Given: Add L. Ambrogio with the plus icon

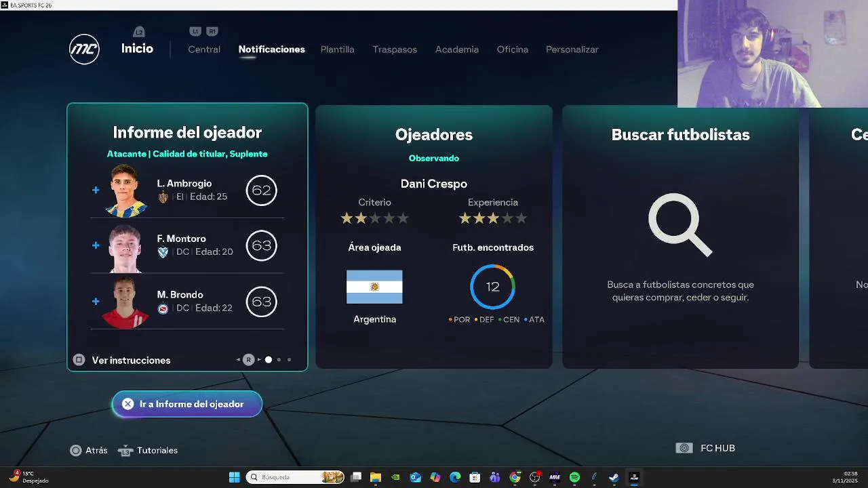Looking at the screenshot, I should tap(96, 190).
